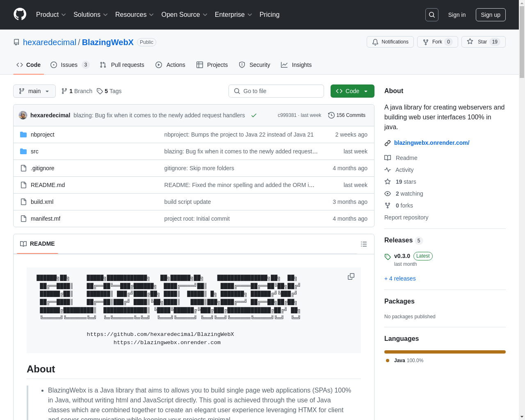This screenshot has width=525, height=420.
Task: Click the repository icon beside owner name
Action: tap(16, 42)
